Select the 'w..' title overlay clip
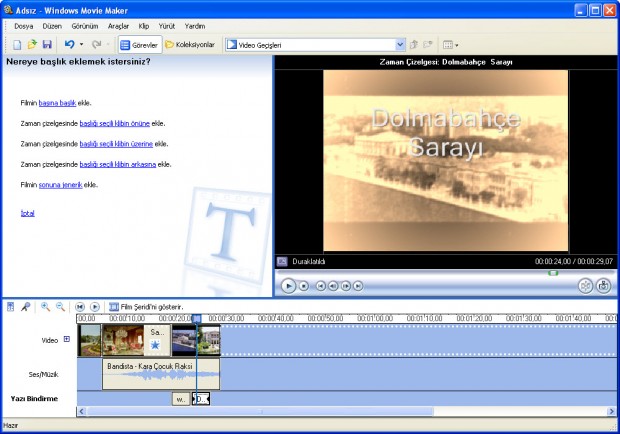 pos(181,399)
